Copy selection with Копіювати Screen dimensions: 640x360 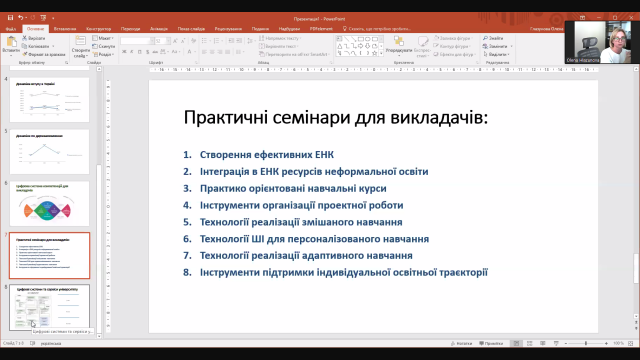36,46
